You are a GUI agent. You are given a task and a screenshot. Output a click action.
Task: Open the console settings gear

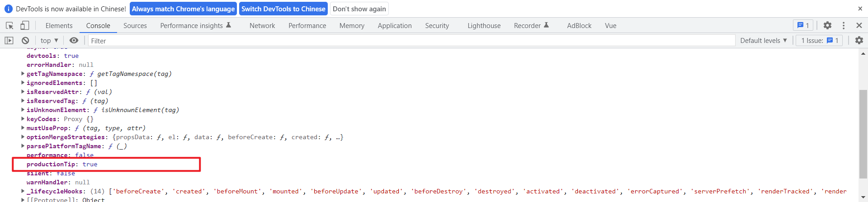coord(859,40)
